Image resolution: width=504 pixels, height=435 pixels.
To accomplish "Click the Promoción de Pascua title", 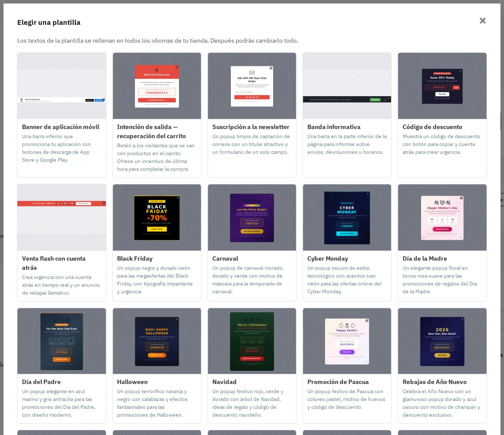I will [338, 382].
